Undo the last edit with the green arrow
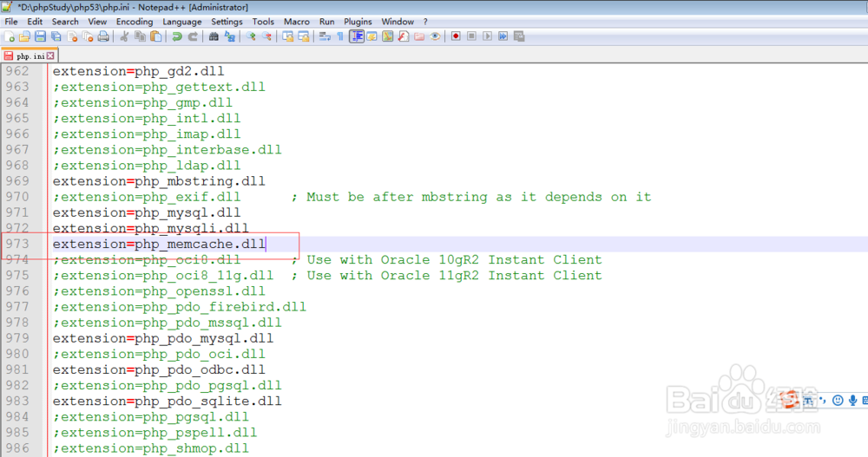 pos(177,36)
